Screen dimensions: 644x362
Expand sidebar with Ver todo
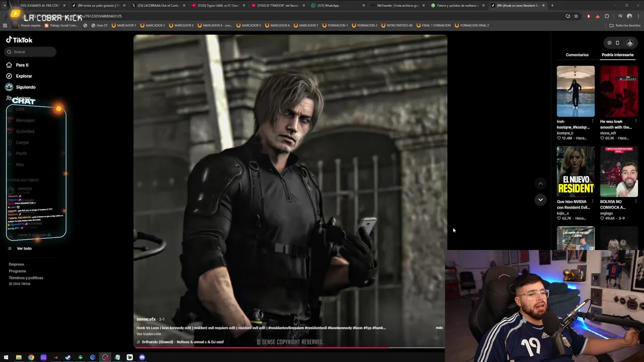point(24,248)
